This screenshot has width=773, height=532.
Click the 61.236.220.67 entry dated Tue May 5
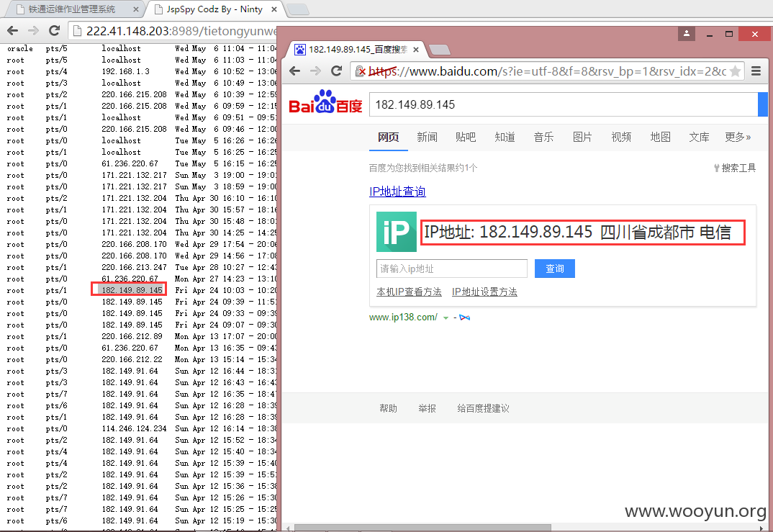point(130,163)
